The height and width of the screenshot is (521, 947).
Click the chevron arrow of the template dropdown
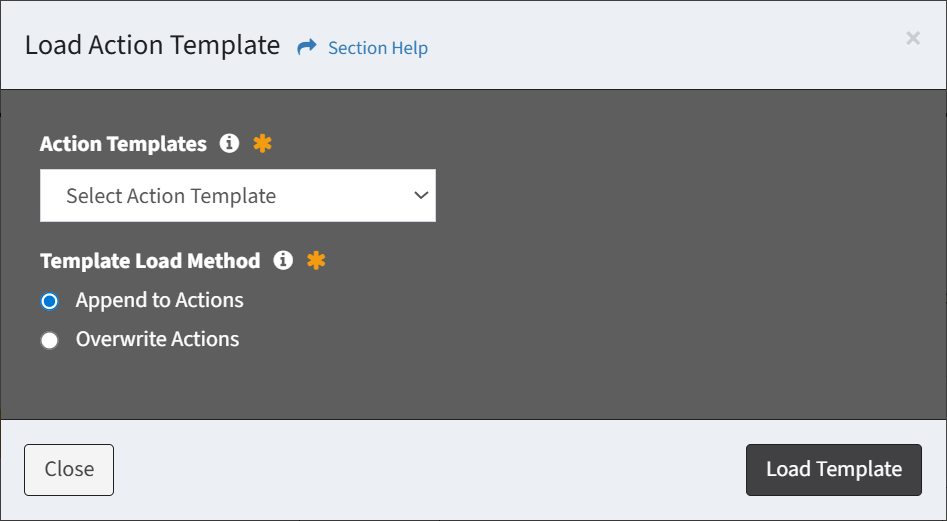(x=420, y=196)
